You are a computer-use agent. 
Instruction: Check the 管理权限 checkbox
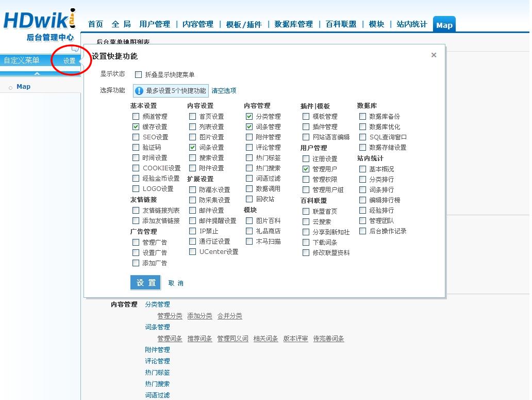click(306, 179)
